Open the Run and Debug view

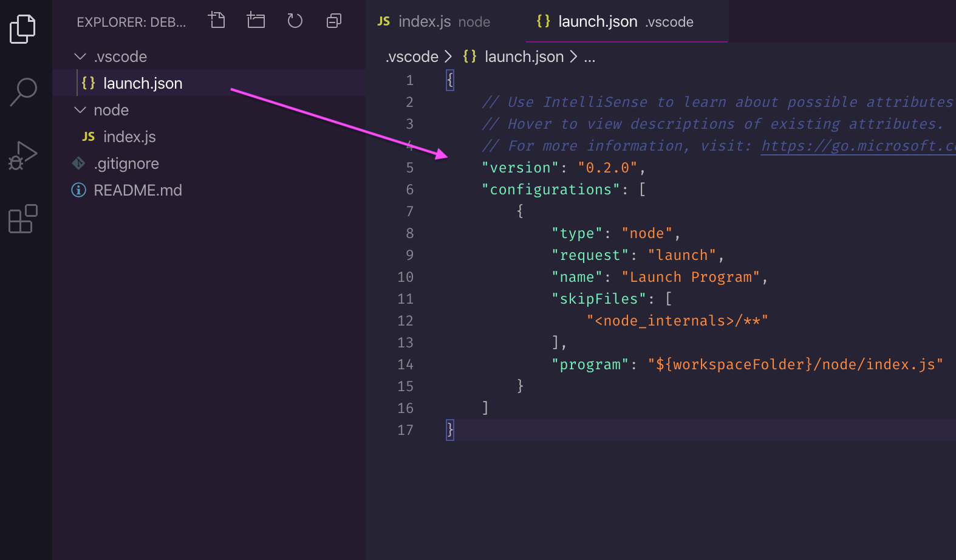[23, 155]
